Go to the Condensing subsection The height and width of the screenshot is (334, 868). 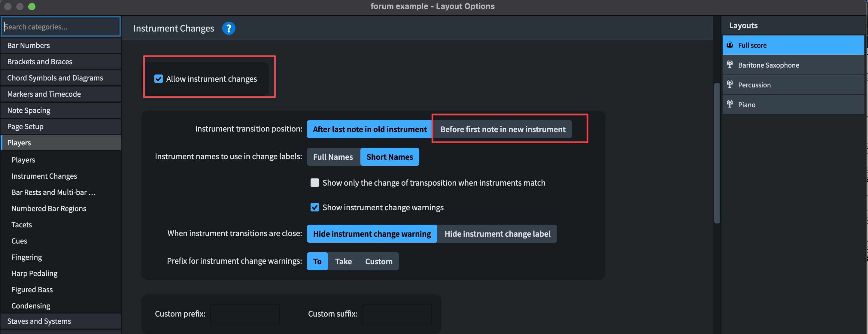(x=31, y=306)
